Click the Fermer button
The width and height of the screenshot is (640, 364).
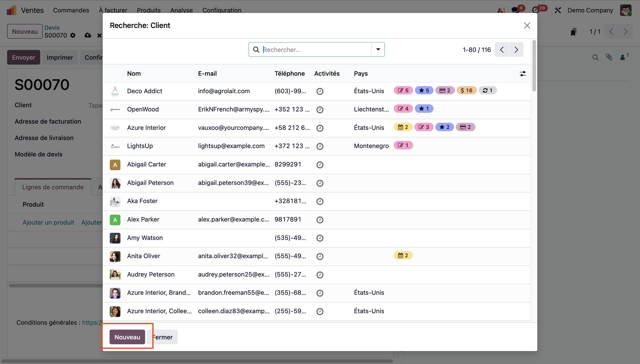(163, 337)
